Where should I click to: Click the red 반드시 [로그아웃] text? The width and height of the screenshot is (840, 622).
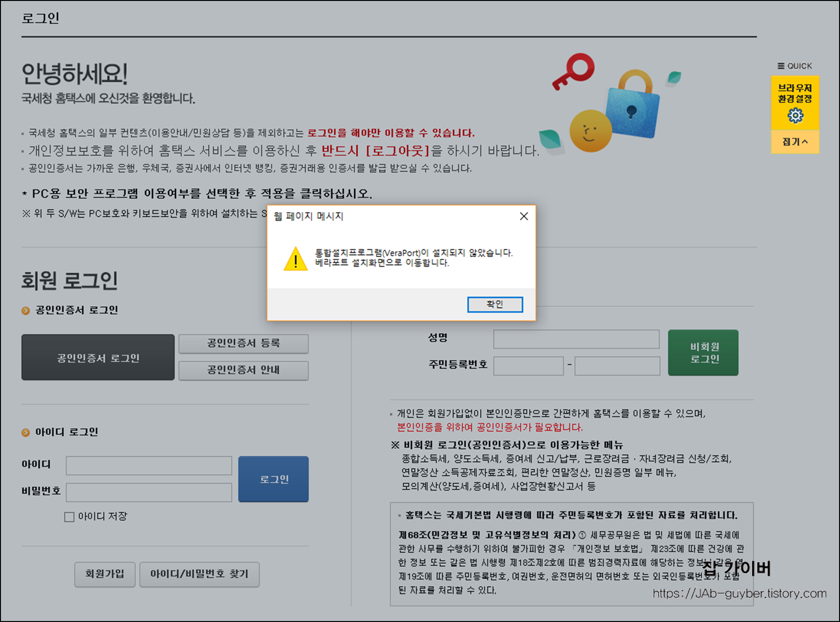[x=375, y=151]
